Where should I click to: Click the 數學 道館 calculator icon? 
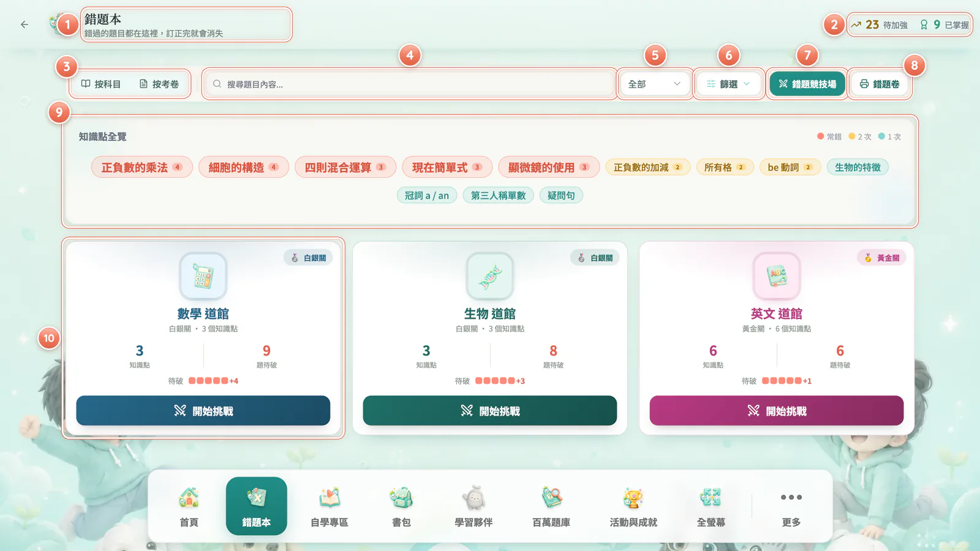(x=203, y=276)
